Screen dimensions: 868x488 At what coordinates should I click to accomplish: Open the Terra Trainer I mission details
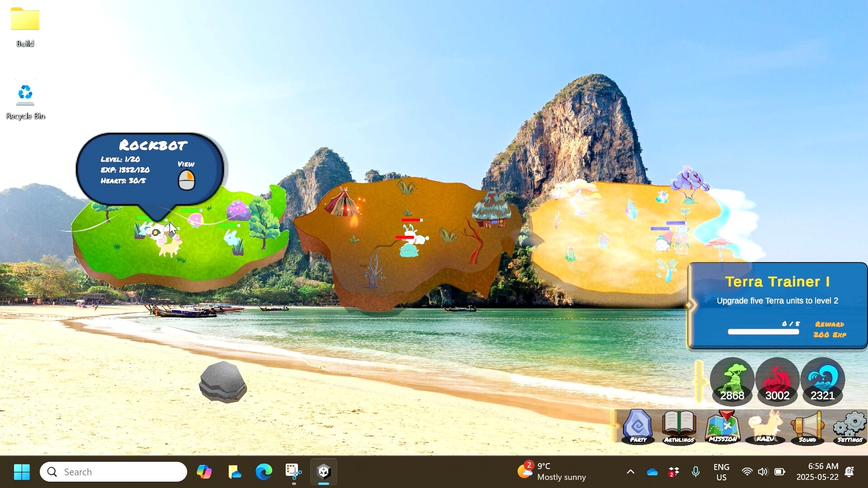(x=777, y=282)
